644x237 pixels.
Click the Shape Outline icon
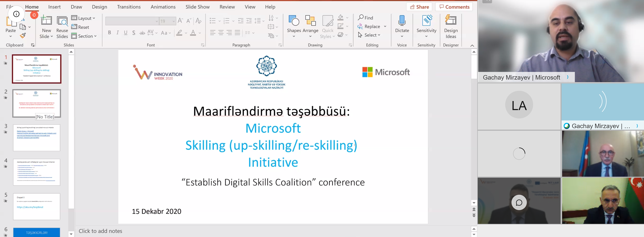pyautogui.click(x=340, y=26)
